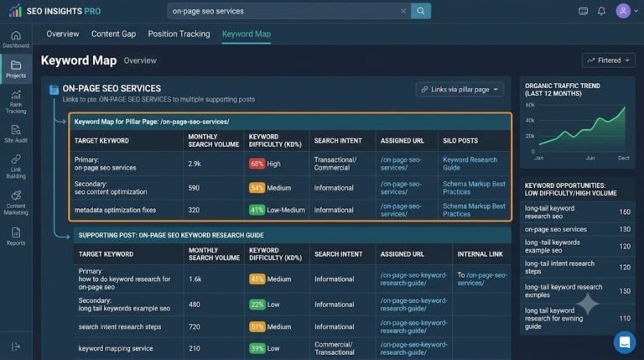644x360 pixels.
Task: Switch to the Overview tab
Action: pos(62,34)
